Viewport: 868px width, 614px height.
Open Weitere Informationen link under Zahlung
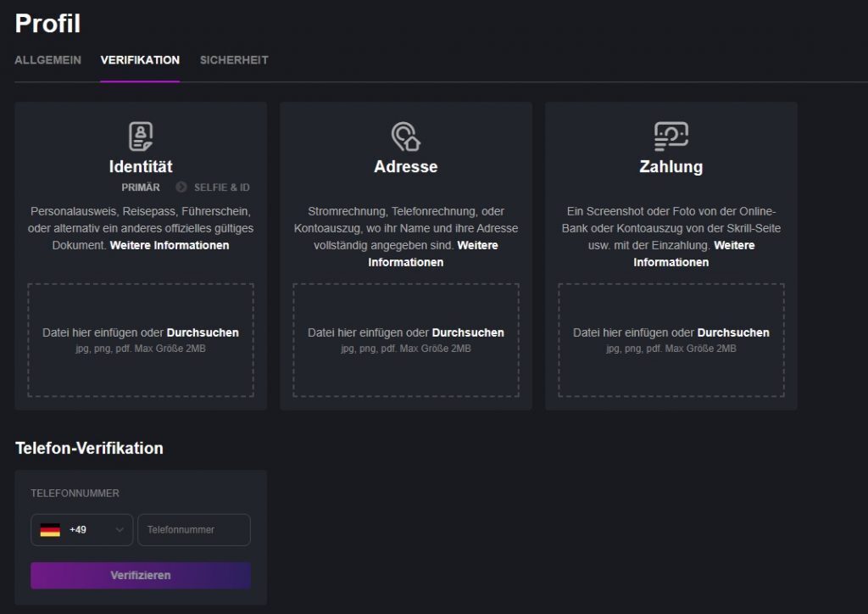[694, 254]
